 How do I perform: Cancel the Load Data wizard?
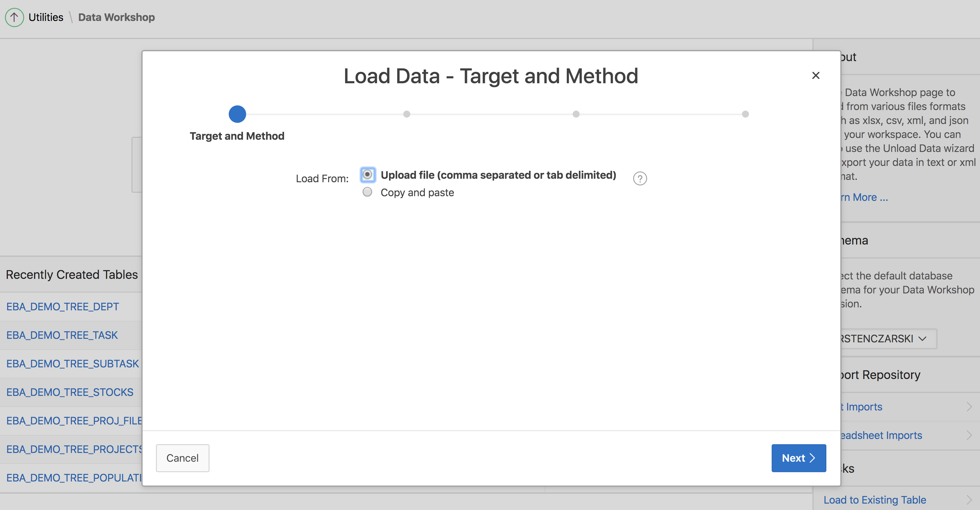(x=182, y=458)
